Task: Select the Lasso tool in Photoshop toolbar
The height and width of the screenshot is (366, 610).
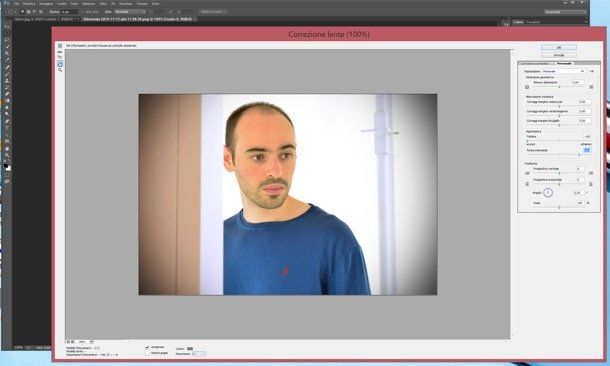Action: click(7, 40)
